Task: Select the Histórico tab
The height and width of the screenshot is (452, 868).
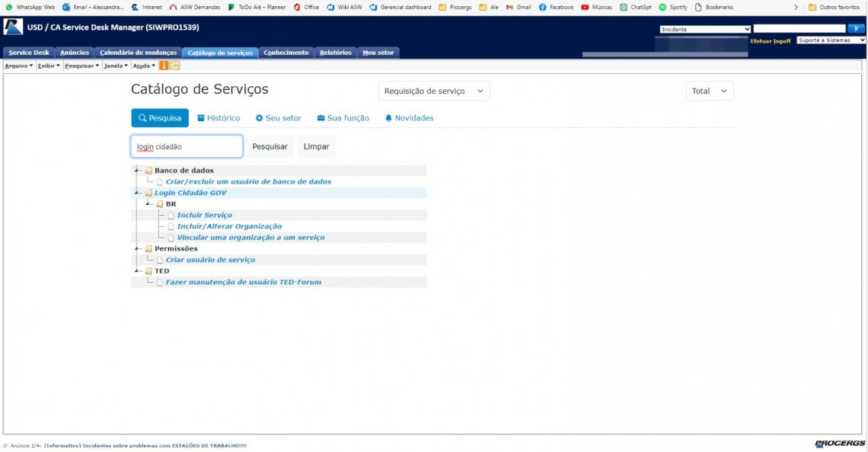Action: pos(219,118)
